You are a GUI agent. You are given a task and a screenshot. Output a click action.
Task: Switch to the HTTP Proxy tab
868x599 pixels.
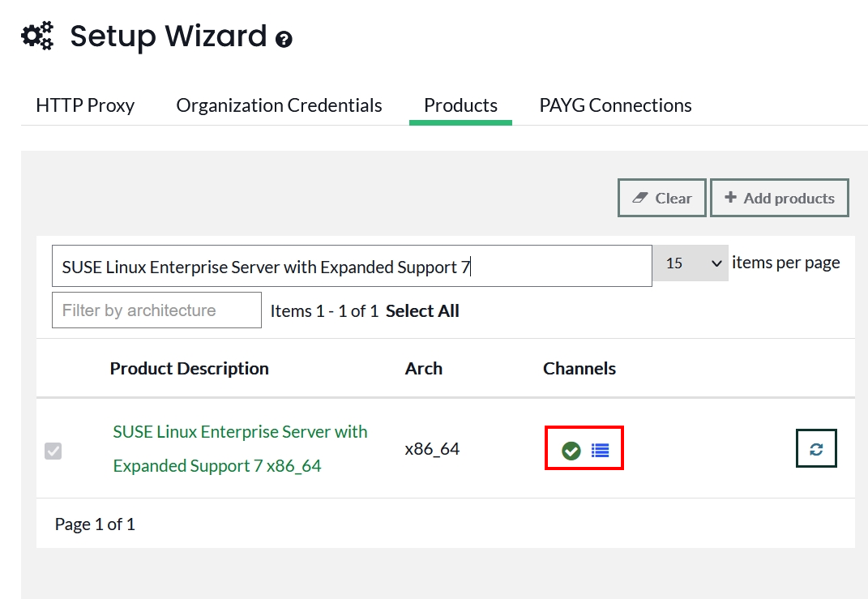coord(85,105)
